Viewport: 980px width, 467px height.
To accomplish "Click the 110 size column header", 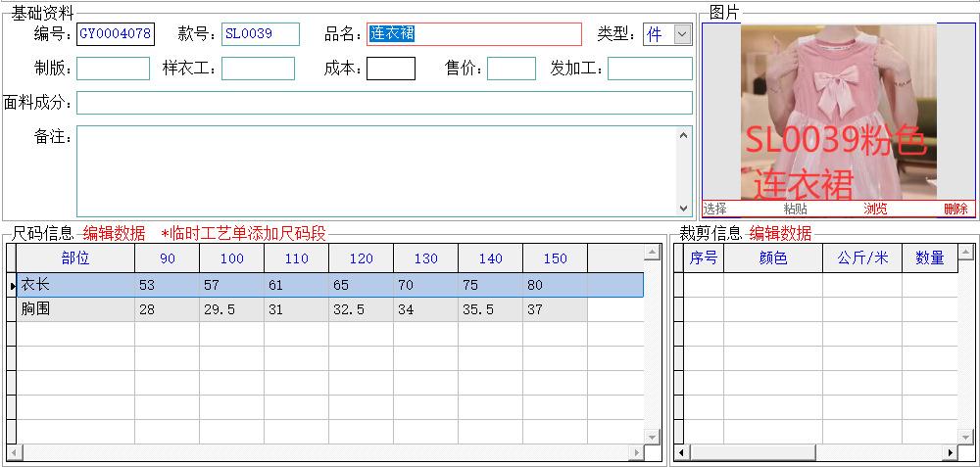I will 296,258.
